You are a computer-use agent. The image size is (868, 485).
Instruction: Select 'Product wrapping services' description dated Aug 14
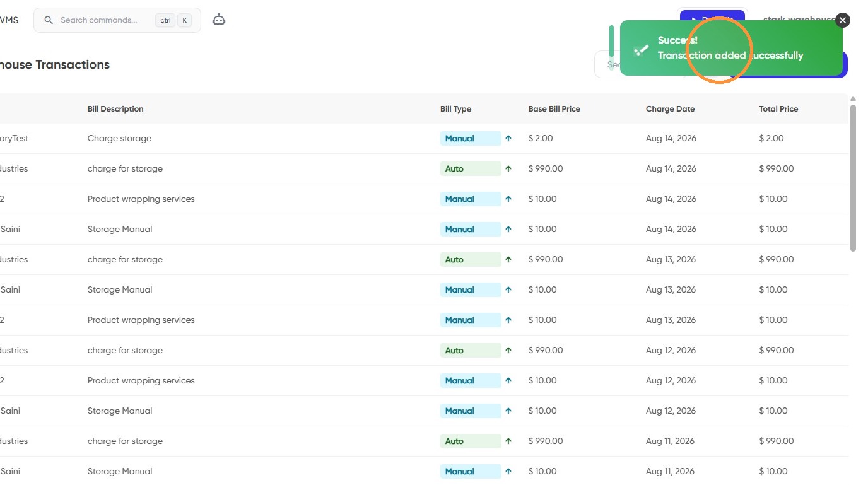[x=141, y=199]
